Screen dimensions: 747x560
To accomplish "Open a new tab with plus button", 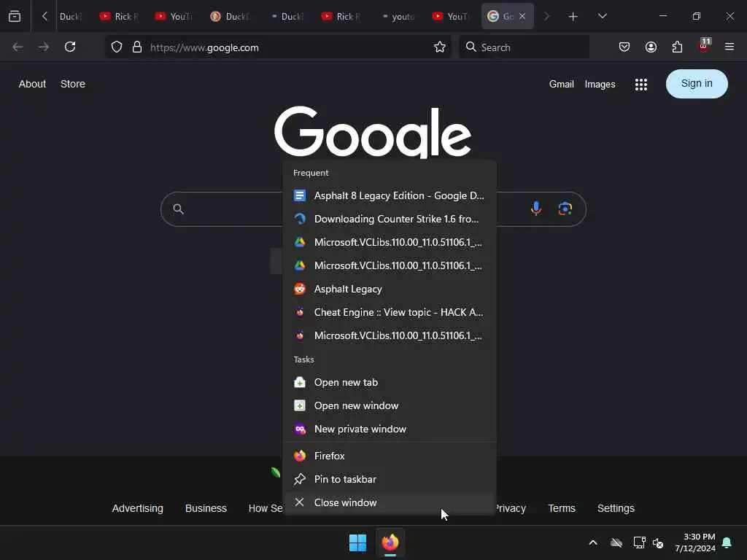I will 573,17.
